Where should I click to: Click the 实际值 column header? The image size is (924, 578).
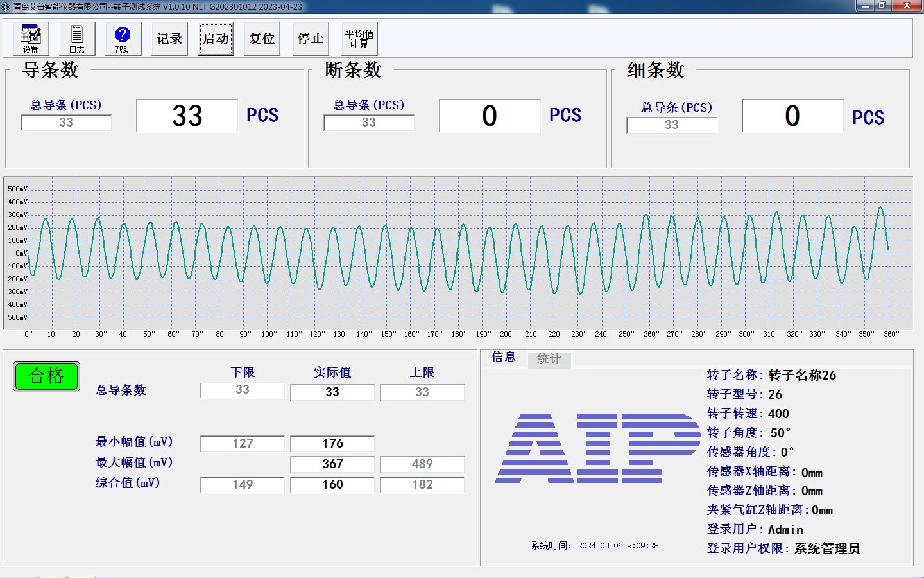(x=332, y=372)
